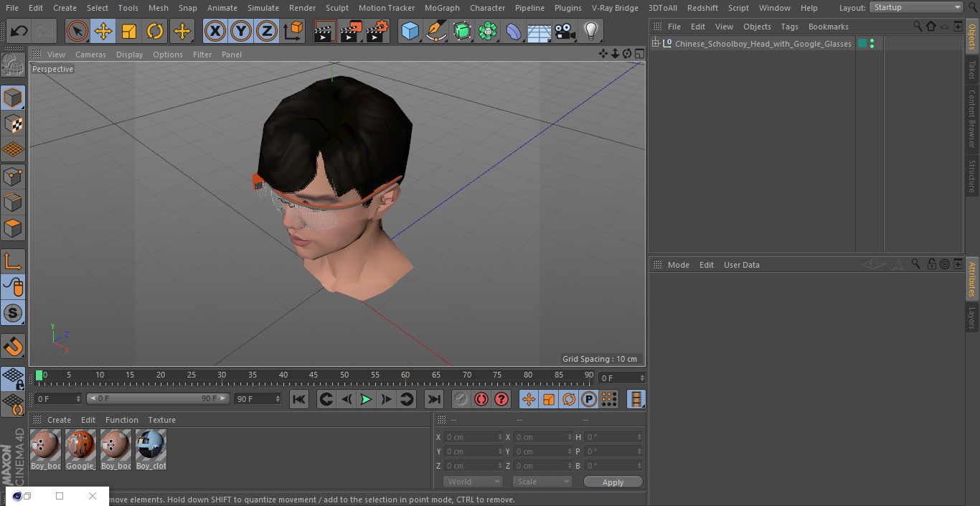This screenshot has width=980, height=506.
Task: Open the Scale coordinate dropdown
Action: tap(542, 482)
